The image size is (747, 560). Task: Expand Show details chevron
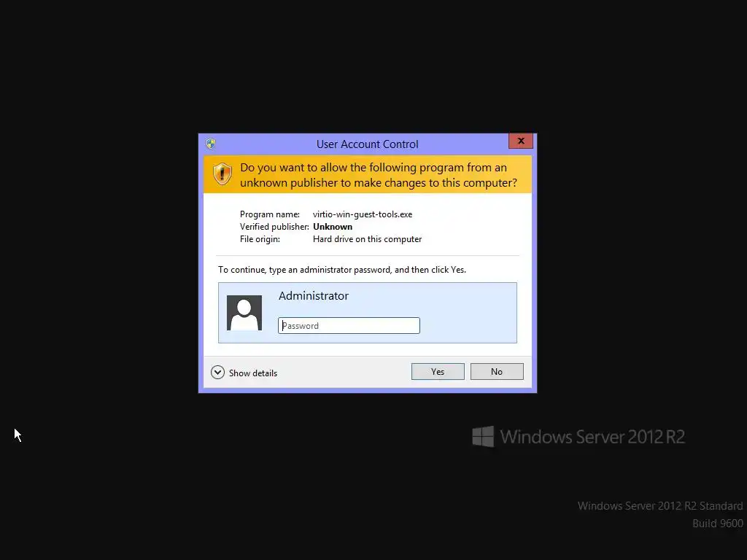tap(217, 373)
